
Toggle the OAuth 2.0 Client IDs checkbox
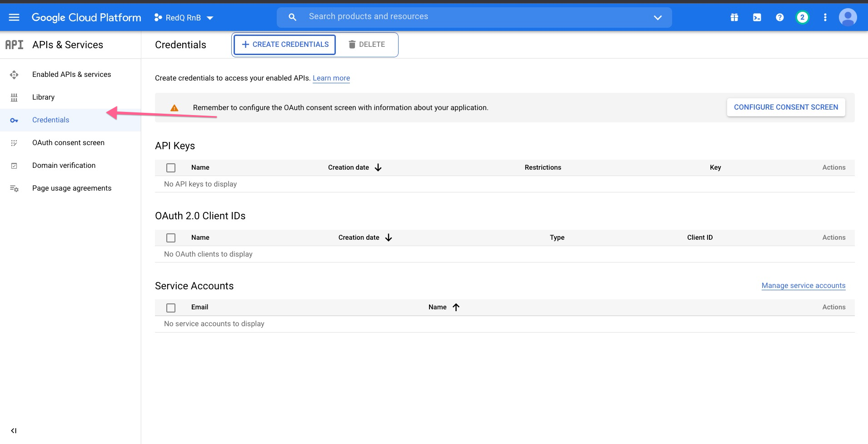click(x=171, y=238)
